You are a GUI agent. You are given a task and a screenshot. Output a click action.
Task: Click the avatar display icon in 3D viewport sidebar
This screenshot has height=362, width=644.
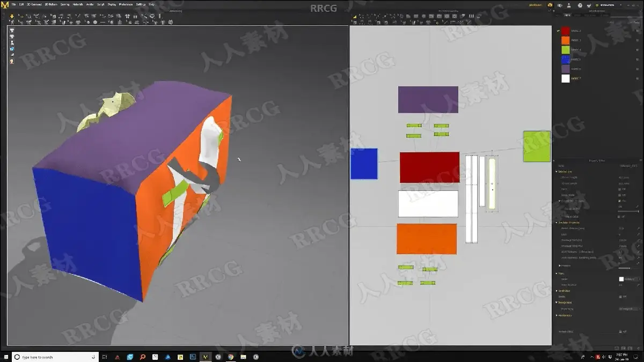12,43
